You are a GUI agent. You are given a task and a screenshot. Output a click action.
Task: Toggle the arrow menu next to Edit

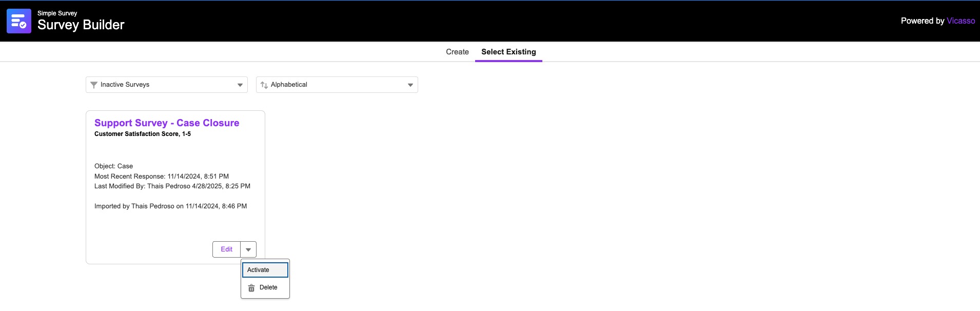pyautogui.click(x=248, y=249)
